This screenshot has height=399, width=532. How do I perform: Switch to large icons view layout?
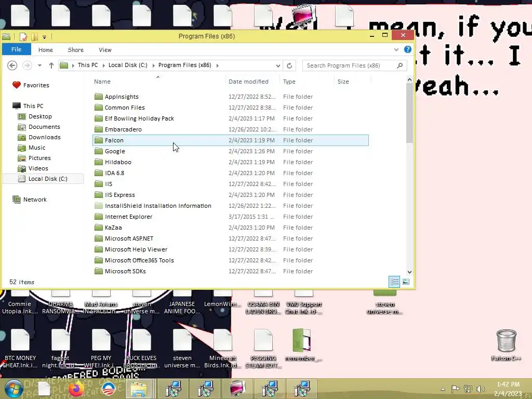[x=406, y=282]
